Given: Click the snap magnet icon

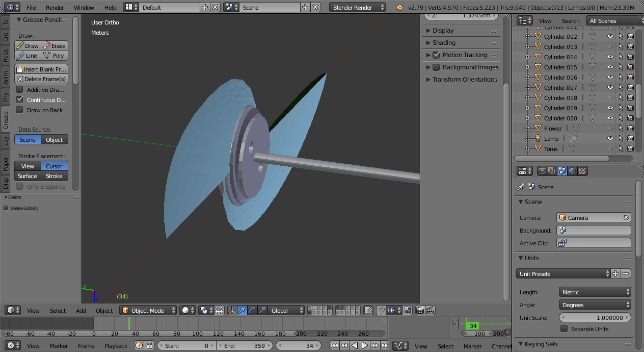Looking at the screenshot, I should (x=381, y=310).
